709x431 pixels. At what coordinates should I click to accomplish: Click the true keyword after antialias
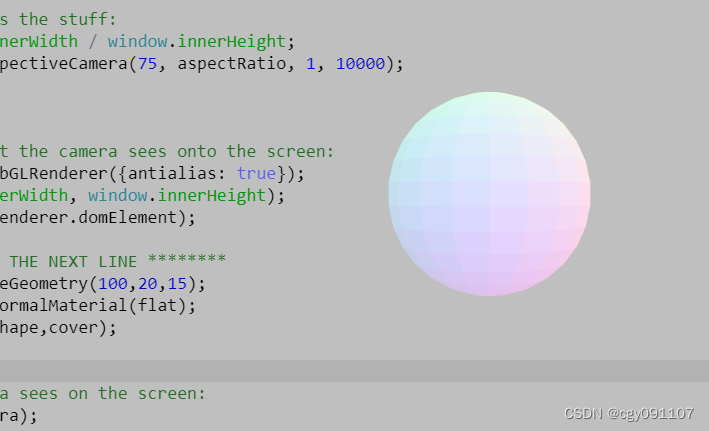[256, 174]
